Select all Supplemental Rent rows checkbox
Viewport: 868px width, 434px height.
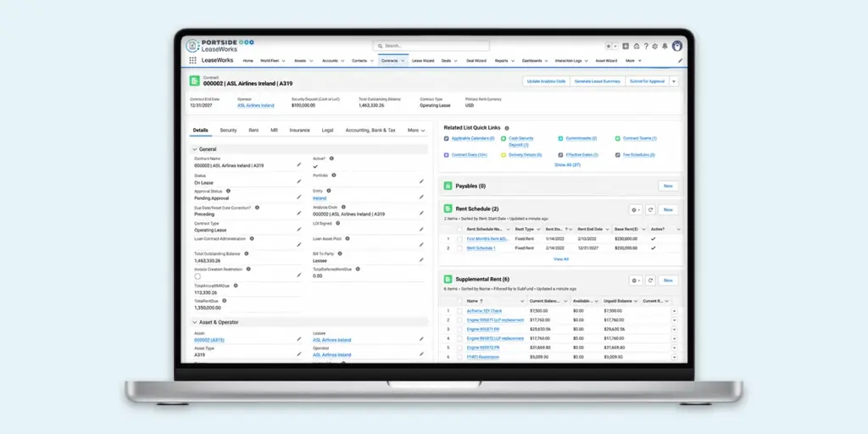click(459, 301)
